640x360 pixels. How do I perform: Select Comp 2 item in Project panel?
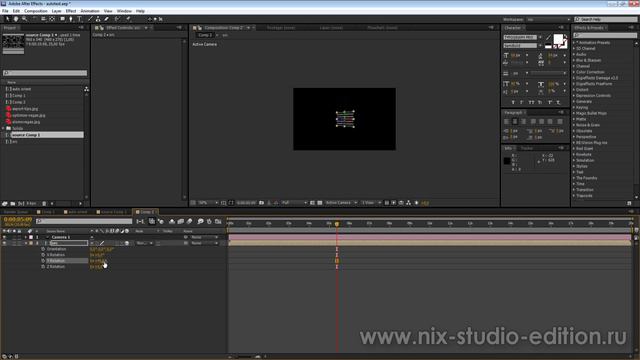click(x=19, y=102)
